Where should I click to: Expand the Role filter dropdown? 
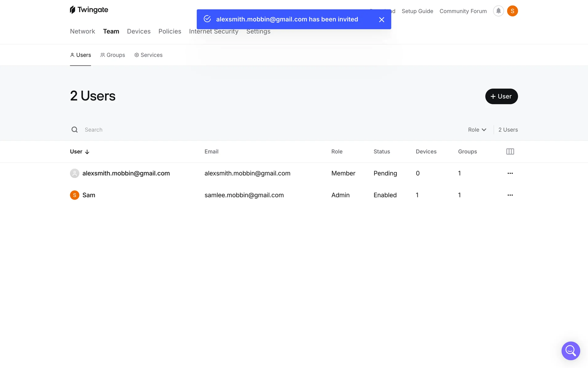[477, 130]
